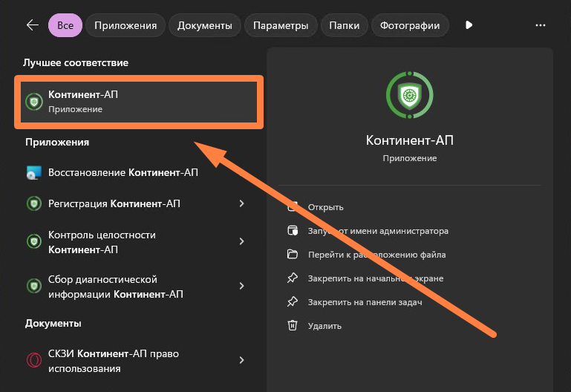Expand Регистрация Континент-АП chevron
The image size is (571, 392).
coord(241,203)
